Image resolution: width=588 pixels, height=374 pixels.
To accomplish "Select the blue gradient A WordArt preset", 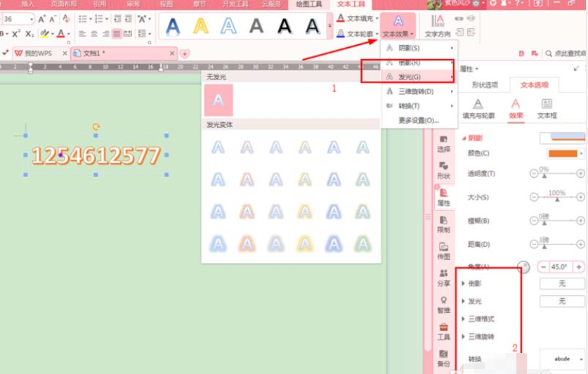I will click(x=173, y=26).
